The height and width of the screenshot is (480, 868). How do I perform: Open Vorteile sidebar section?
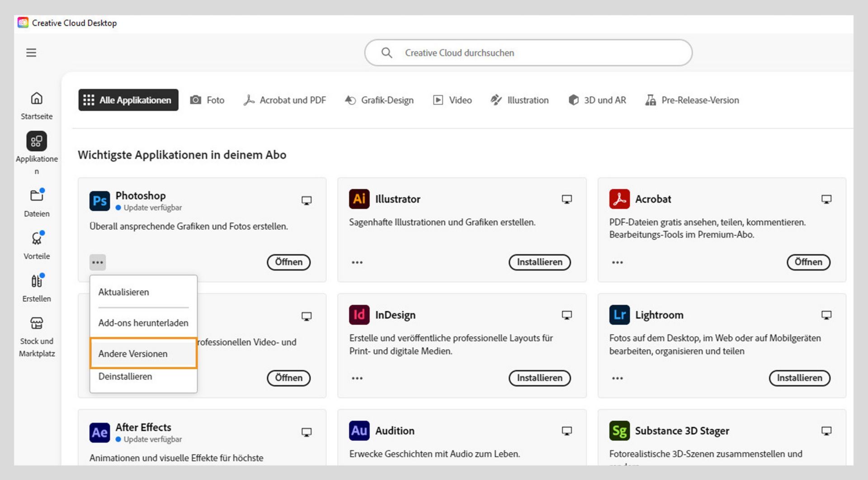coord(37,245)
